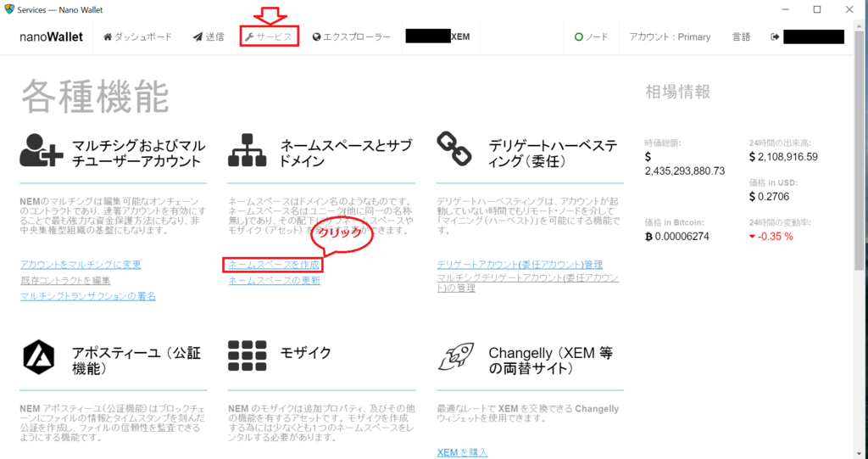Viewport: 868px width, 459px height.
Task: Open アカウントをマルチシグに変更 link
Action: pyautogui.click(x=81, y=265)
